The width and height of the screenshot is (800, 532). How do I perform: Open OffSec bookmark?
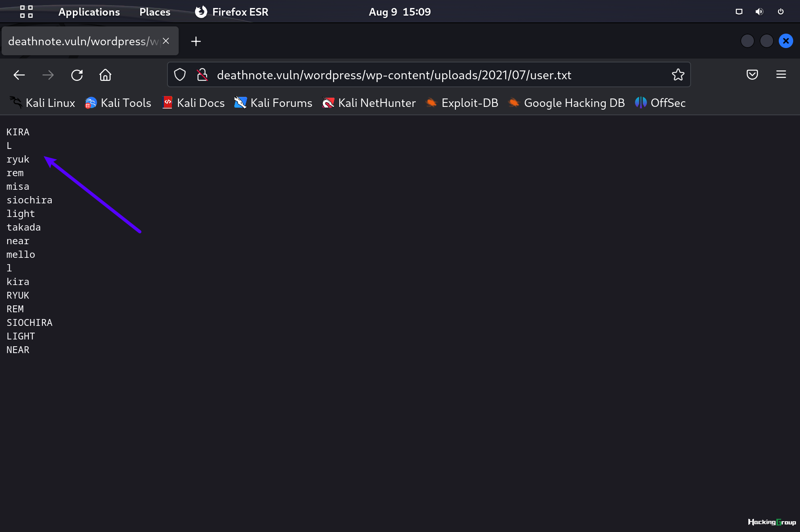(x=660, y=103)
